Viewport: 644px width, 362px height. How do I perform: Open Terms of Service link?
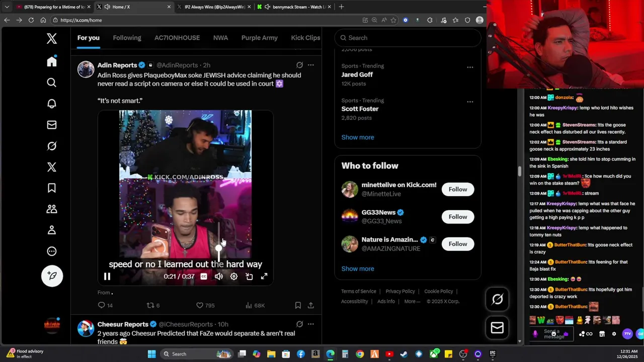tap(359, 292)
